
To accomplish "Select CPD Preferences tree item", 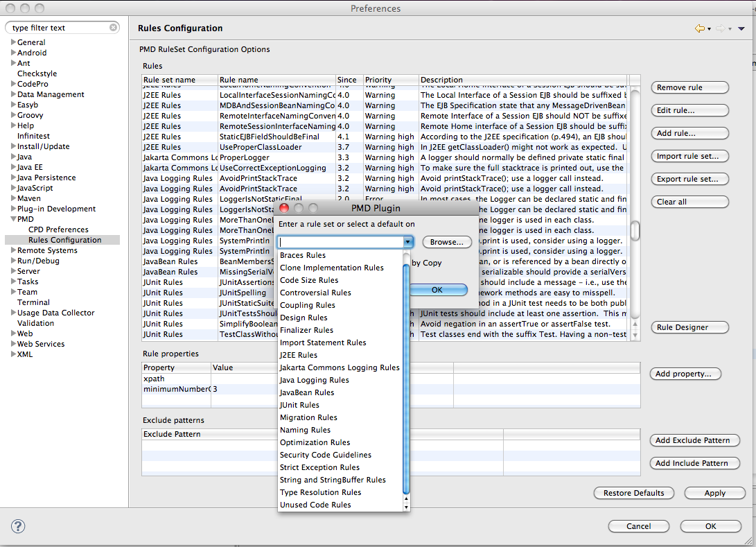I will 58,229.
